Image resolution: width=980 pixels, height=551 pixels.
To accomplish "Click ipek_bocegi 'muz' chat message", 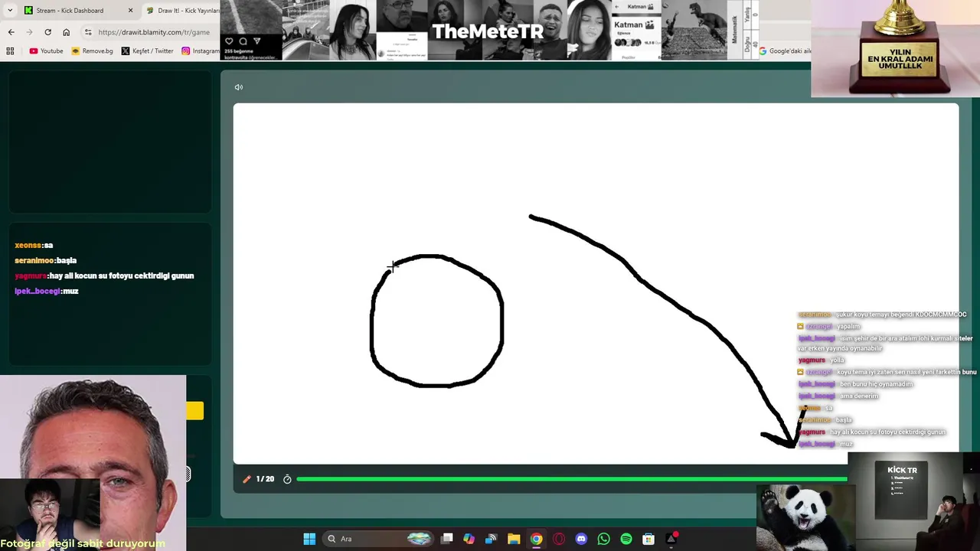I will coord(47,292).
